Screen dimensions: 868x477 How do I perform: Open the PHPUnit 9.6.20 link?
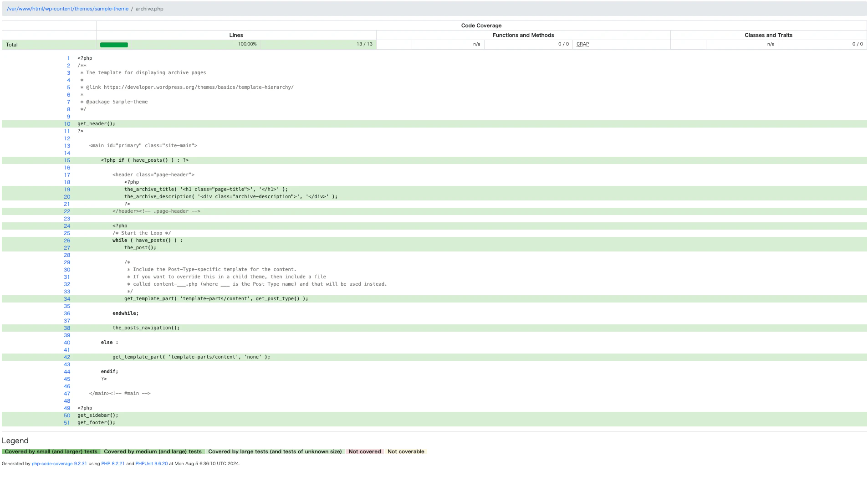(151, 464)
